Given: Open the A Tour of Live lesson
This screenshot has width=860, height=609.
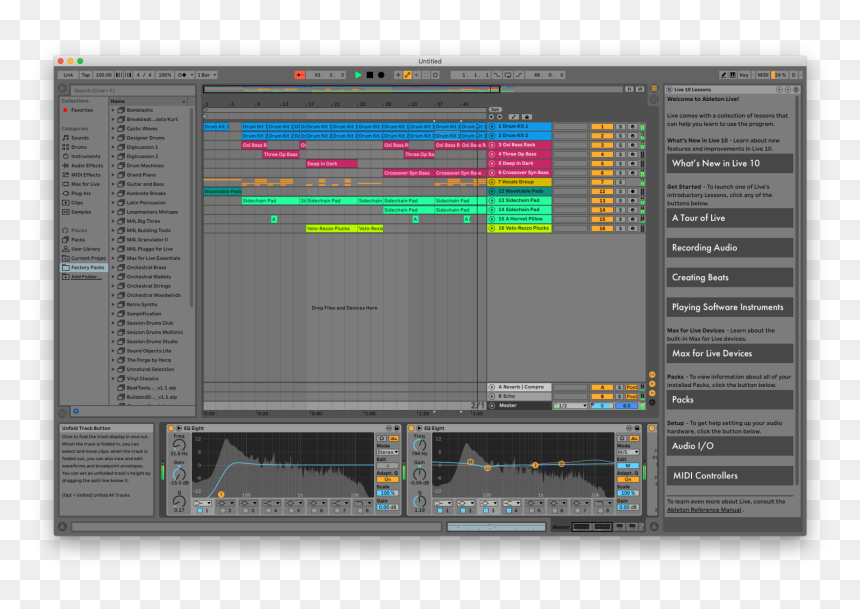Looking at the screenshot, I should coord(729,218).
